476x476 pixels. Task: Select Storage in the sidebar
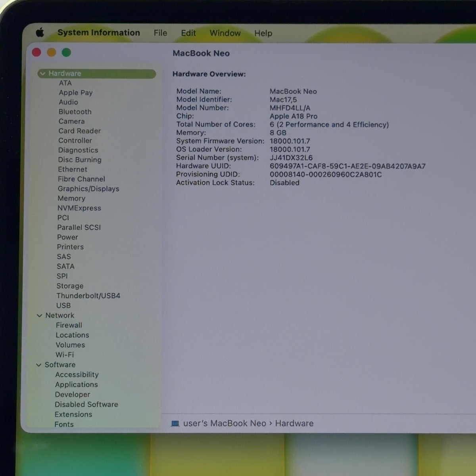(x=70, y=286)
